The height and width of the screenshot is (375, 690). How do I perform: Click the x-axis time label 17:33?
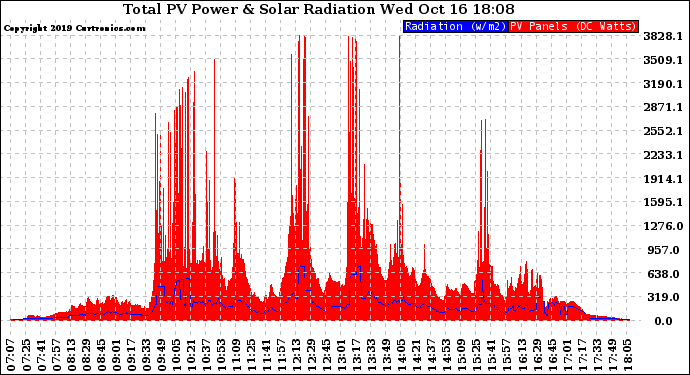[596, 355]
